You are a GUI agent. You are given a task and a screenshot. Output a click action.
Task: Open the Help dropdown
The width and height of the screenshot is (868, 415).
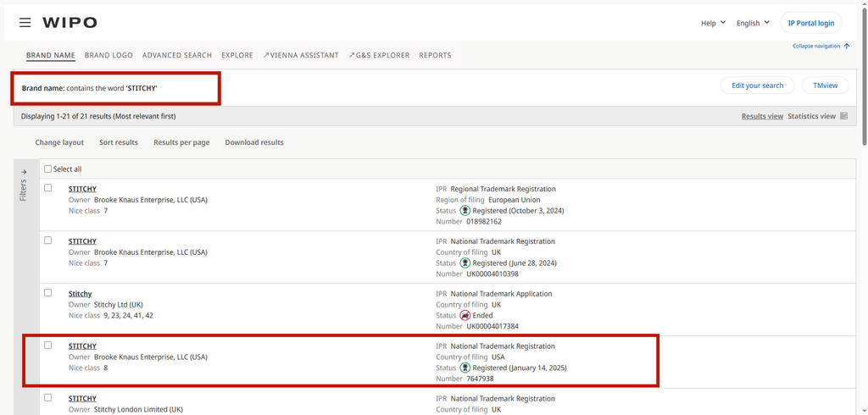pos(713,23)
